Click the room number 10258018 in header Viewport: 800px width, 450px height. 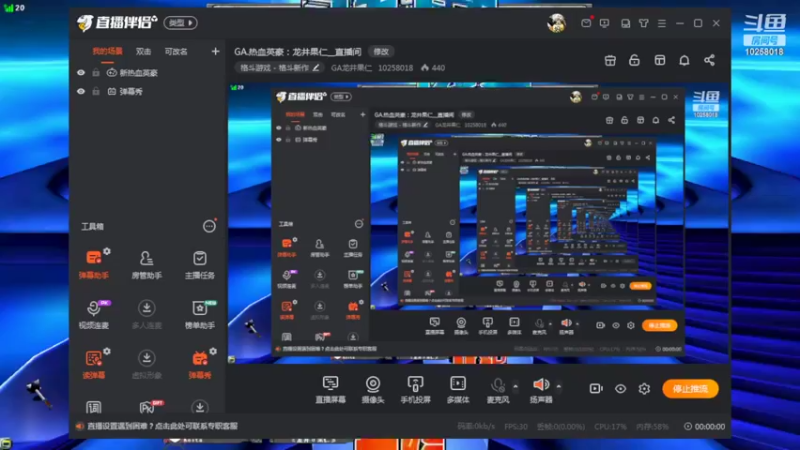(395, 67)
